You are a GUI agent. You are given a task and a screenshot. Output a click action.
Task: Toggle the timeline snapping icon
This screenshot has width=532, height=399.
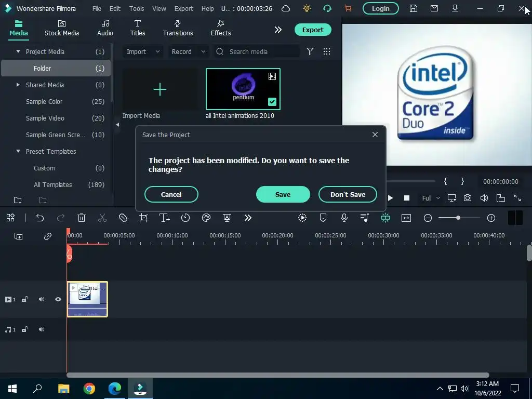[x=385, y=218]
